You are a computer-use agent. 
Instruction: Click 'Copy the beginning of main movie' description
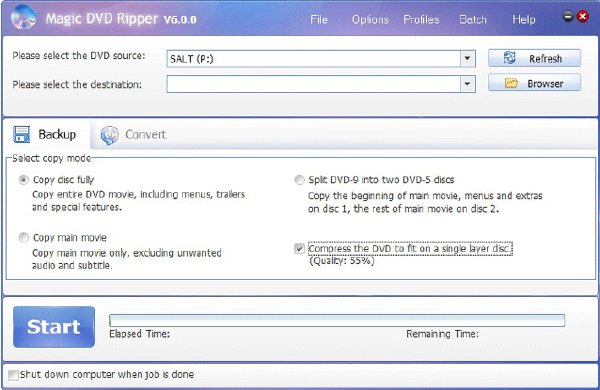point(425,202)
